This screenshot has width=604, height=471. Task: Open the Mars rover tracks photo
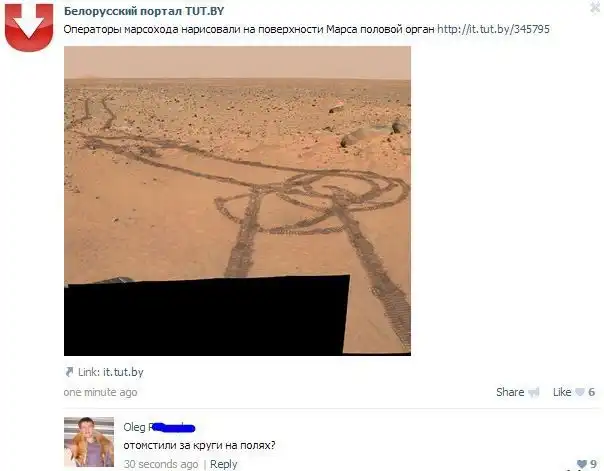[237, 201]
